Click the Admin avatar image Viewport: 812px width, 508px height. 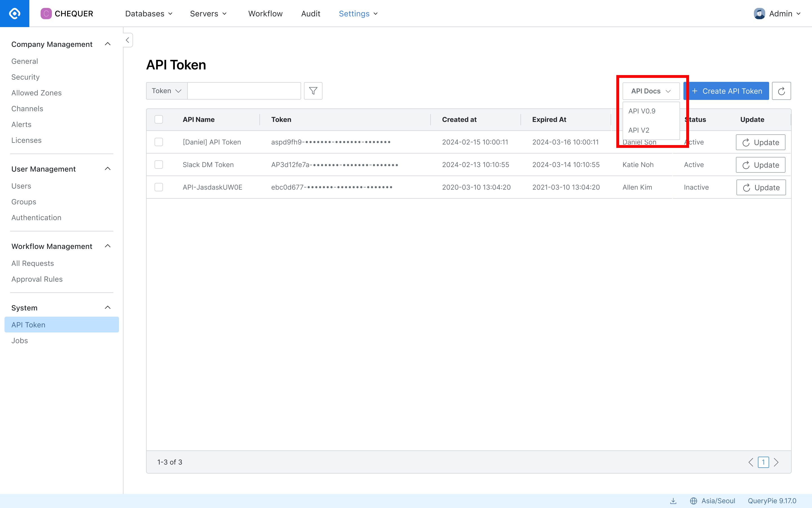pos(759,14)
